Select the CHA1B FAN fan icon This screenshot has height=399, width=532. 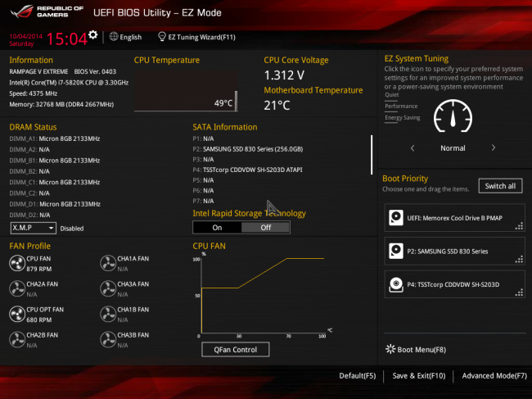[108, 314]
